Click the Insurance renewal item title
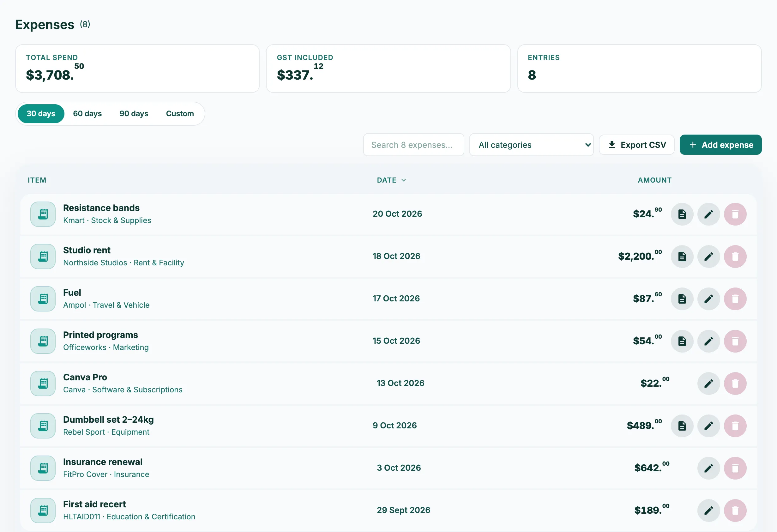The height and width of the screenshot is (532, 777). pos(103,462)
